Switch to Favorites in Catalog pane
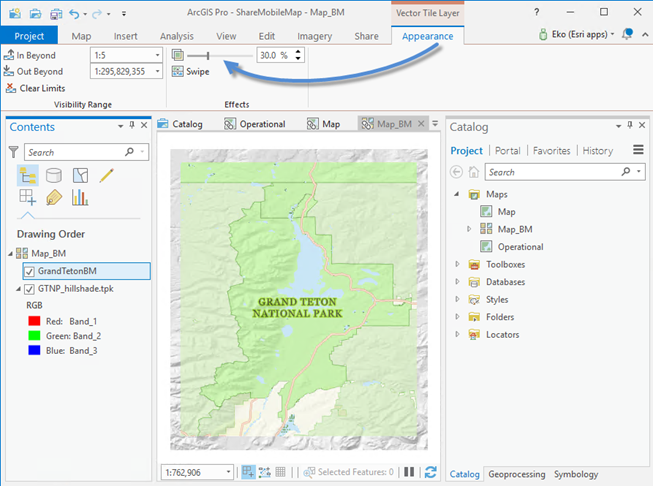The width and height of the screenshot is (653, 486). pyautogui.click(x=551, y=150)
